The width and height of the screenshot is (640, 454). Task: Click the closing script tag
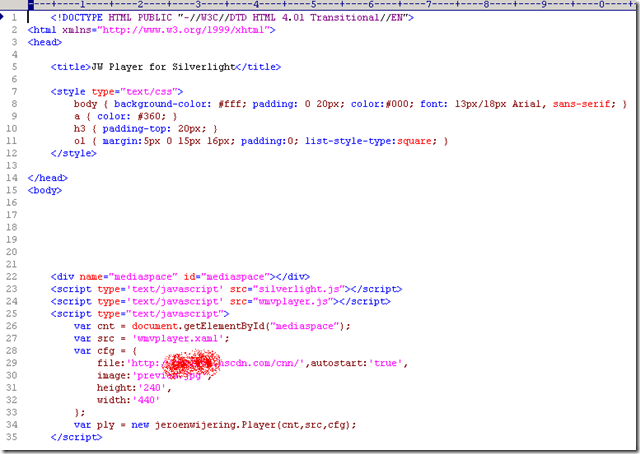[x=76, y=437]
